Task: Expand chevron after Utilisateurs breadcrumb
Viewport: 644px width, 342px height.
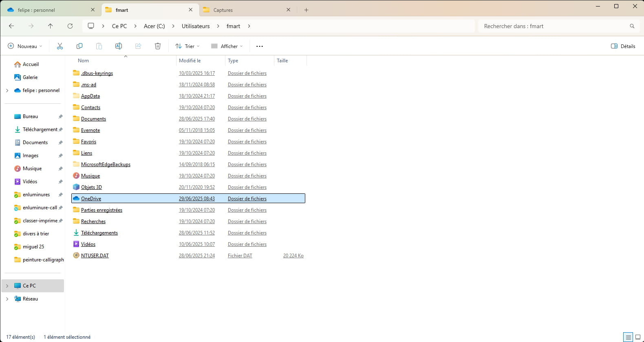Action: 218,26
